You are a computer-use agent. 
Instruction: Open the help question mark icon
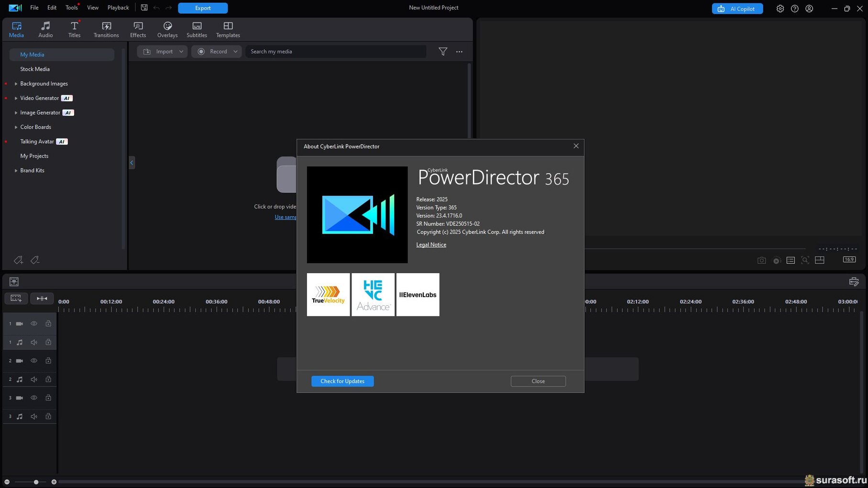(794, 9)
